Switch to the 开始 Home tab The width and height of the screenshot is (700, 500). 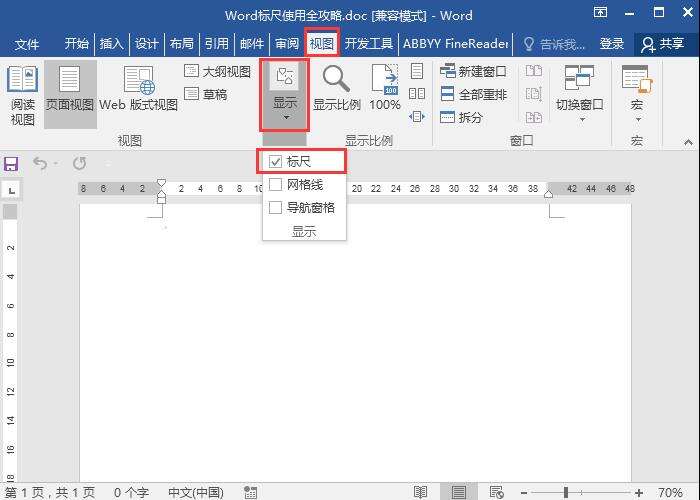[x=76, y=43]
